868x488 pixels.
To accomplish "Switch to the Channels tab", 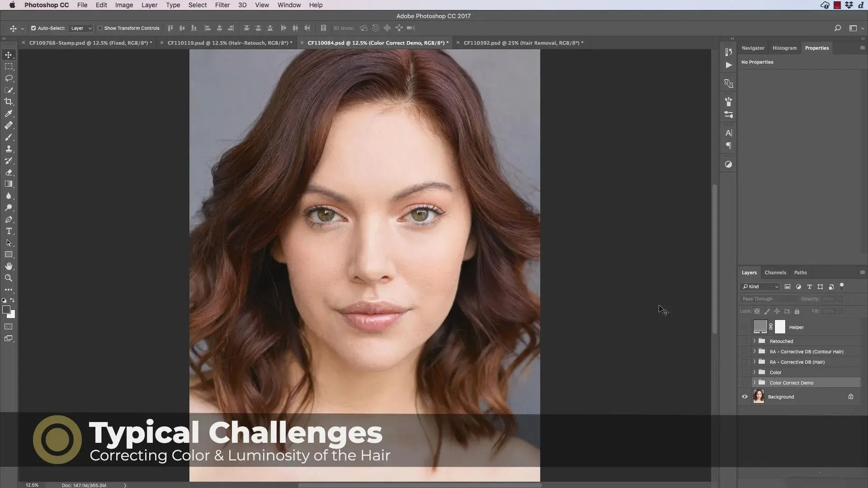I will pyautogui.click(x=775, y=272).
